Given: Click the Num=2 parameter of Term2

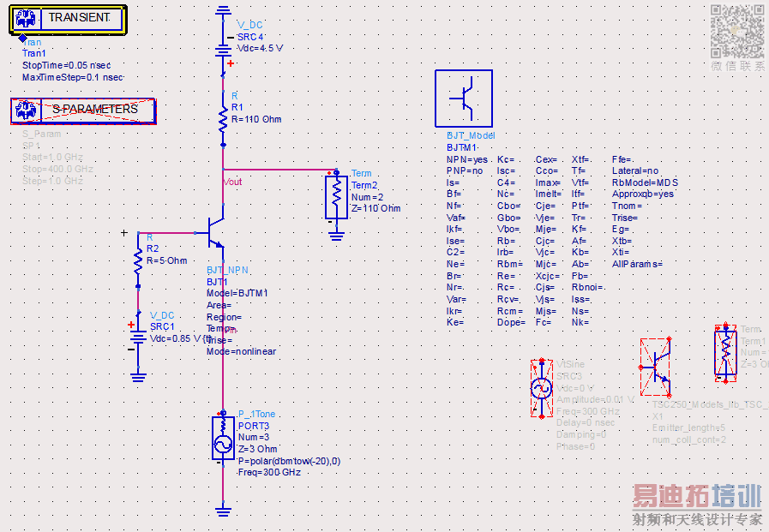Looking at the screenshot, I should (367, 197).
